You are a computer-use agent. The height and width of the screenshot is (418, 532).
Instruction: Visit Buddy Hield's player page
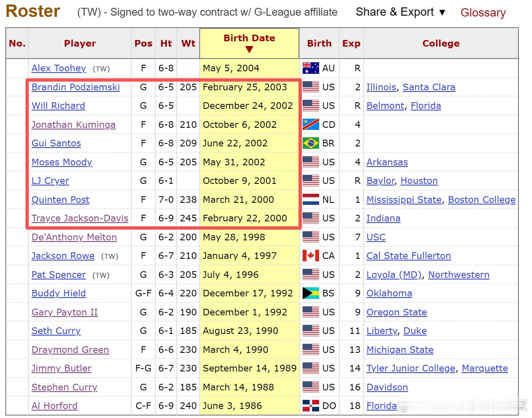pyautogui.click(x=59, y=294)
